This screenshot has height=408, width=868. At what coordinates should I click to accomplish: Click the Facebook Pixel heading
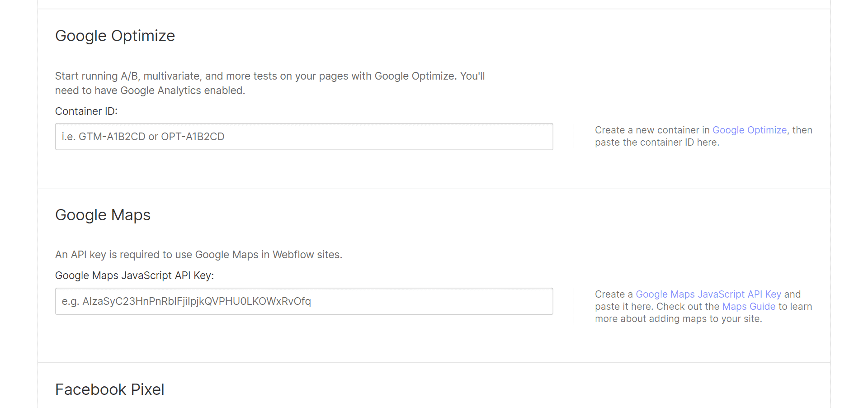[109, 389]
